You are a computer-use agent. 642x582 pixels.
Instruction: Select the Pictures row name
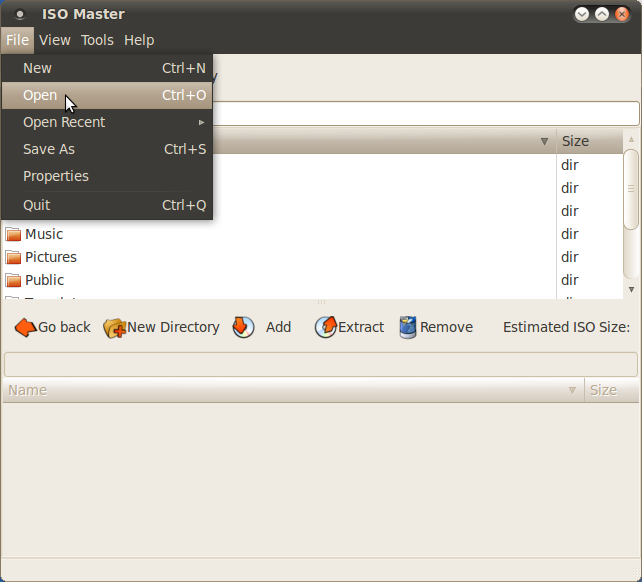click(51, 257)
